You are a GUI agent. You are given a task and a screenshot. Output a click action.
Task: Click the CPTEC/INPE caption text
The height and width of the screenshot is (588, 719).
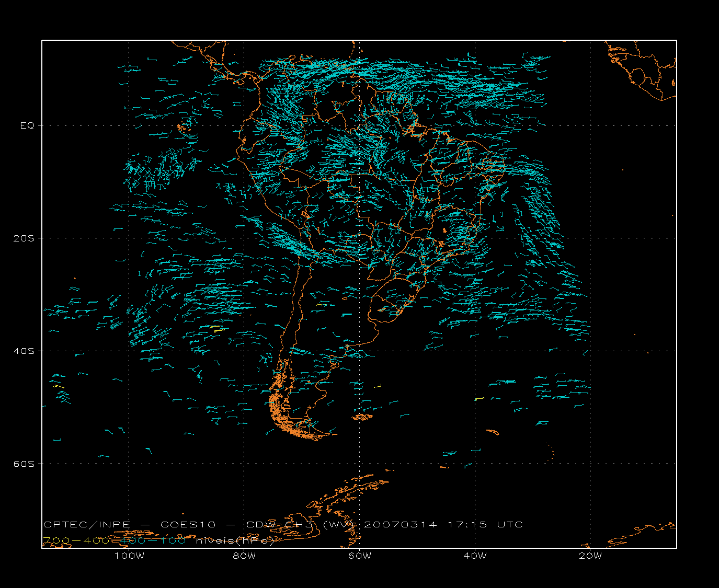coord(87,524)
